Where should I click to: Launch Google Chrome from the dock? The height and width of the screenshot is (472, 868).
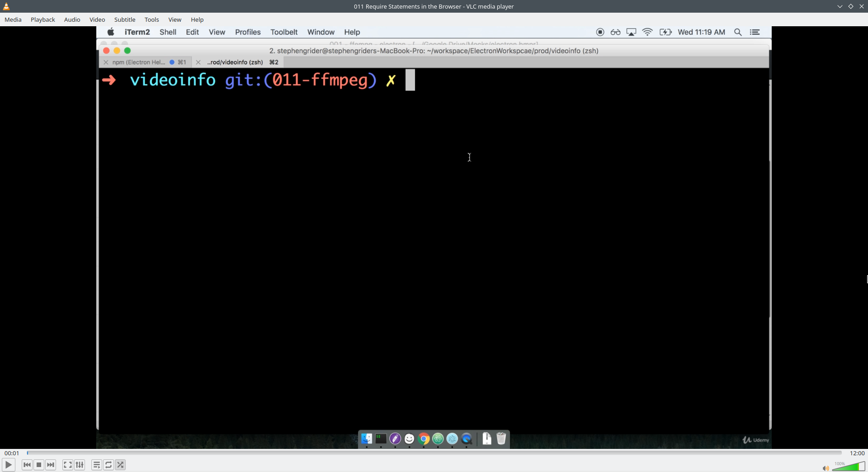(x=424, y=439)
